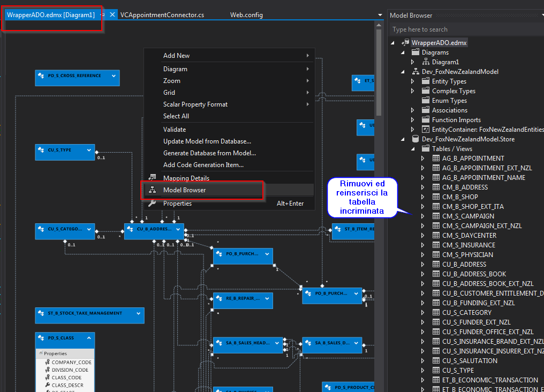Switch to the VCAppointmentConnector.cs tab
The image size is (544, 392).
tap(163, 14)
